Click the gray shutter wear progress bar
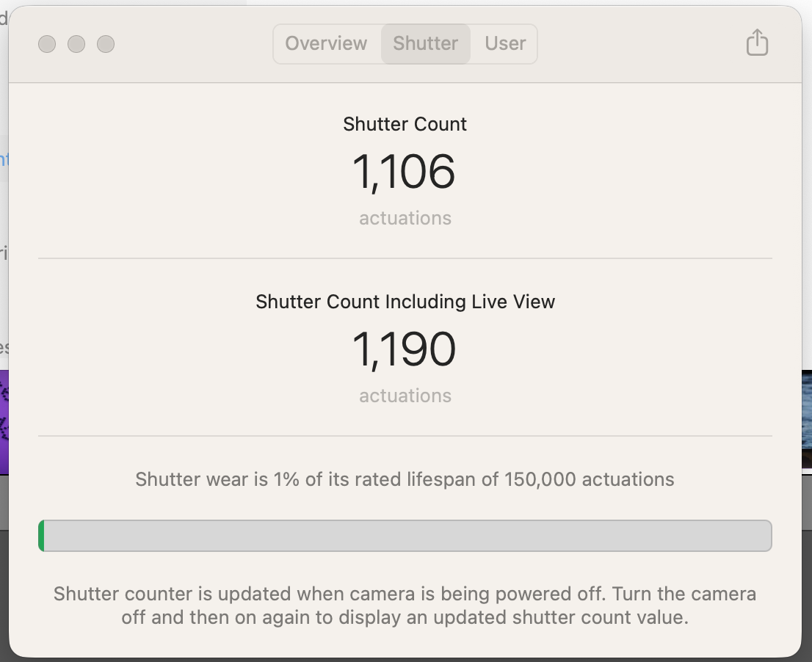The height and width of the screenshot is (662, 812). click(x=405, y=536)
